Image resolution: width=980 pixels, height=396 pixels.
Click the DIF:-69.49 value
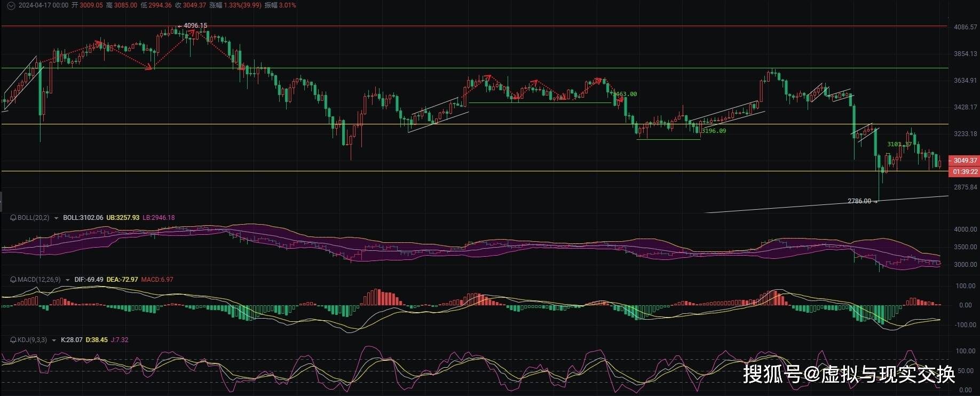[89, 280]
